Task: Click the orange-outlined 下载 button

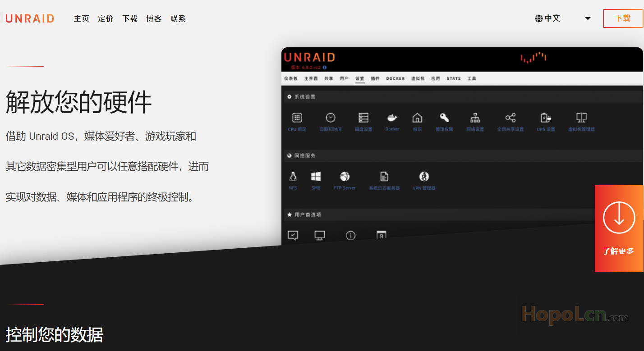Action: [x=623, y=18]
